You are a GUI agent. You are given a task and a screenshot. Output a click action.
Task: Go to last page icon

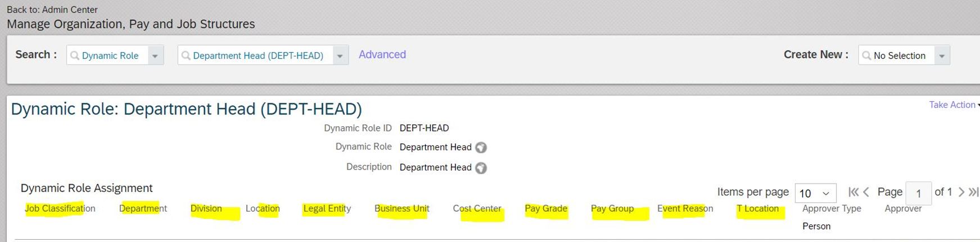974,192
